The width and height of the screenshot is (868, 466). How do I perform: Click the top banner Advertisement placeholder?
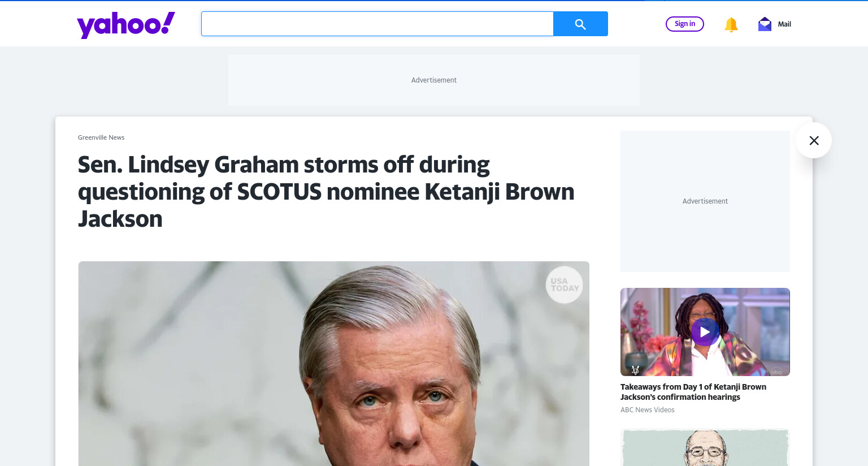pos(434,80)
